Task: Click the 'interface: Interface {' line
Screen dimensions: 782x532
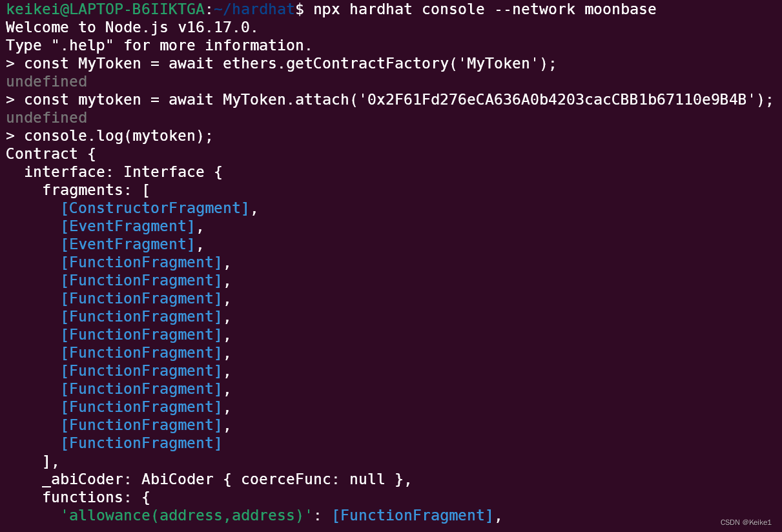Action: pos(114,172)
